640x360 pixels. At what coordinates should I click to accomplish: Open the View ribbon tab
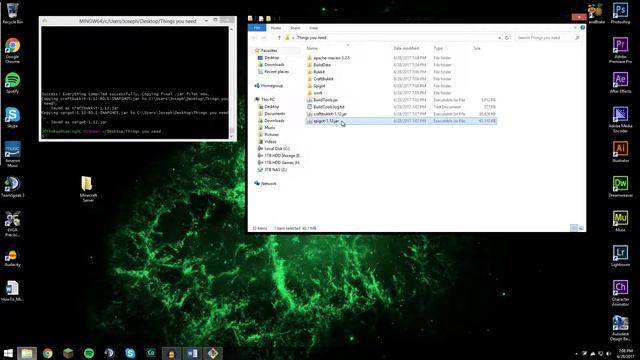coord(313,28)
